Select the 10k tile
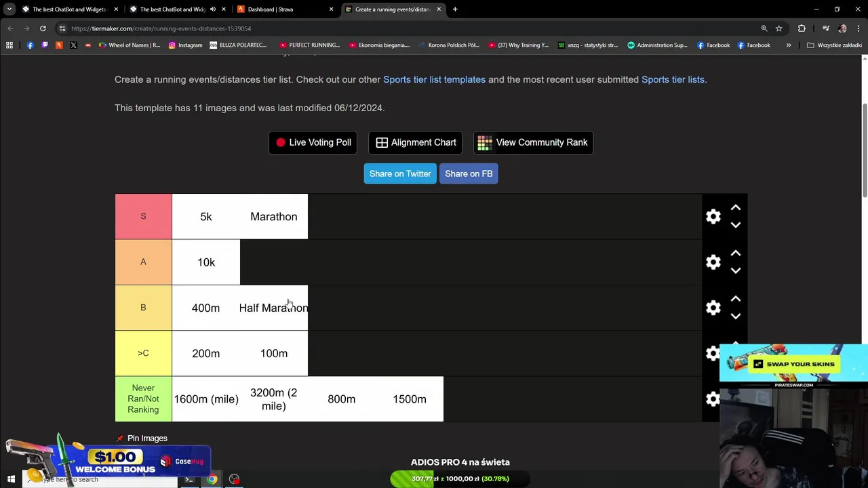The height and width of the screenshot is (488, 868). (206, 262)
